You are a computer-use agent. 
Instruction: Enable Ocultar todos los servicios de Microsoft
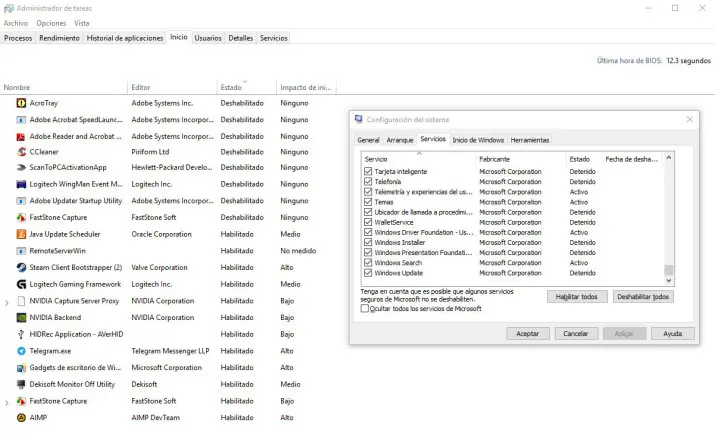click(x=365, y=309)
